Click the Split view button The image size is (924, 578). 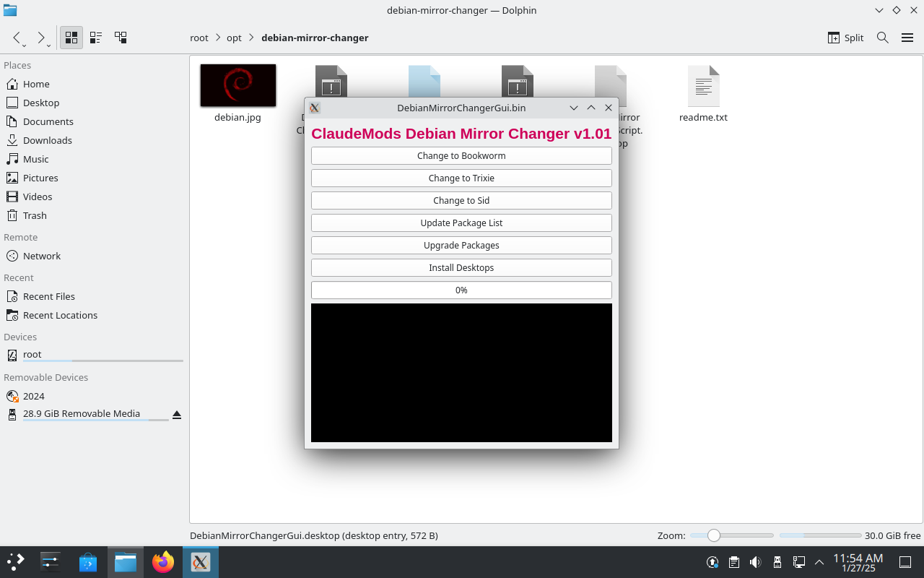[x=845, y=38]
